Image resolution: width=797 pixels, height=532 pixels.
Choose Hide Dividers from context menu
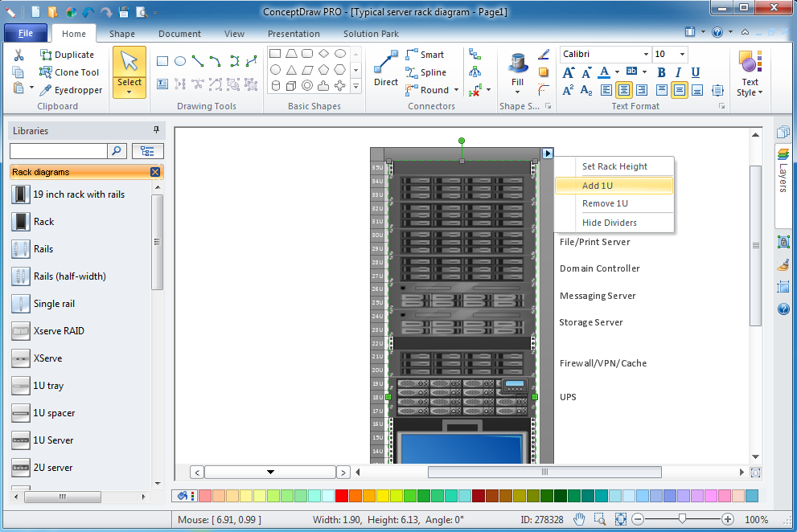pyautogui.click(x=614, y=223)
